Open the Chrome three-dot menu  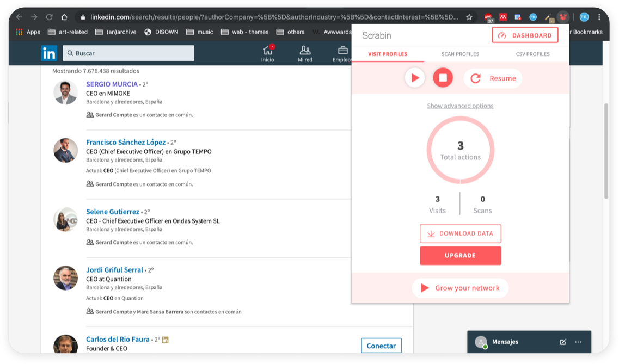point(599,17)
